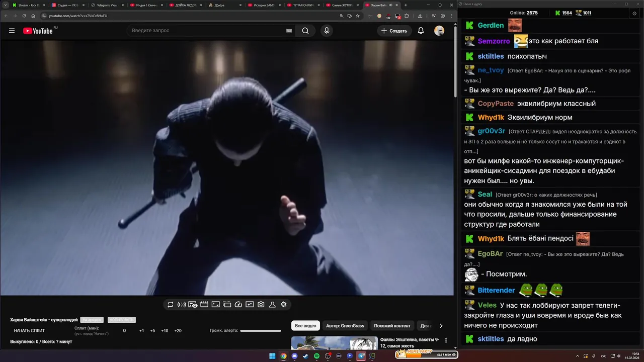Image resolution: width=644 pixels, height=362 pixels.
Task: Open the speedometer playback speed icon
Action: click(x=238, y=305)
